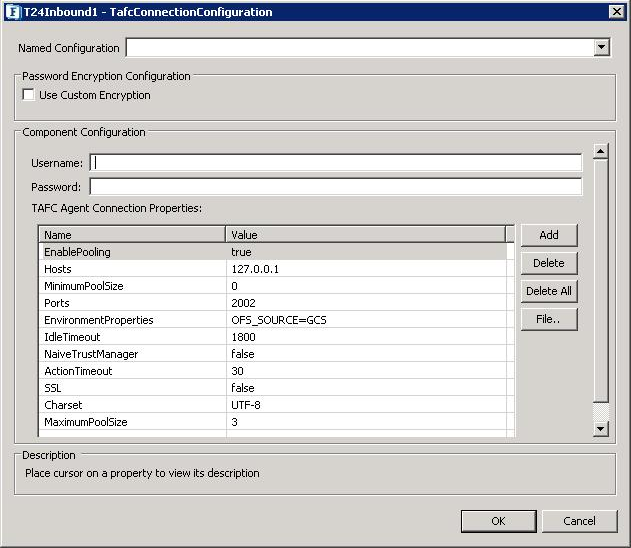Click the Value column header

[x=364, y=235]
